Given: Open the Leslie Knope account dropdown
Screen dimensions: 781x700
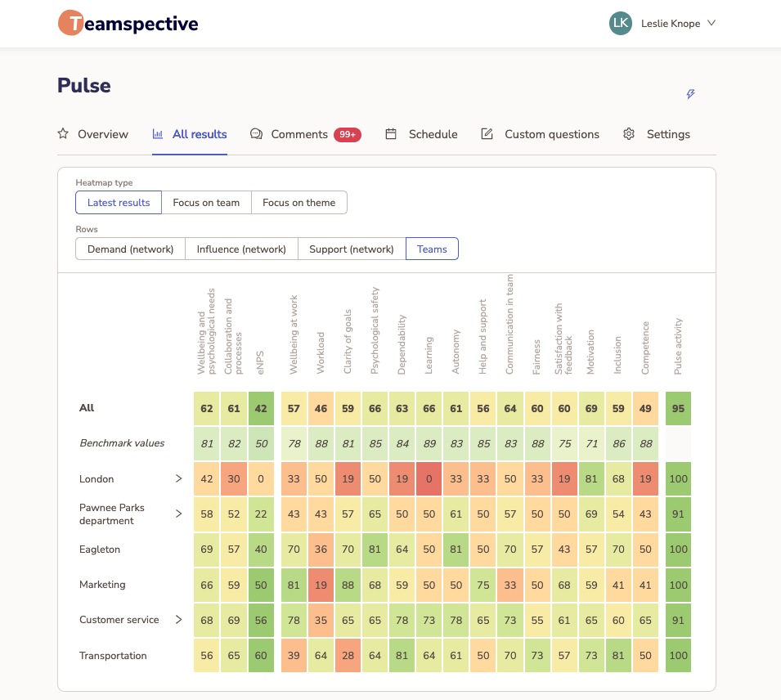Looking at the screenshot, I should click(x=662, y=23).
